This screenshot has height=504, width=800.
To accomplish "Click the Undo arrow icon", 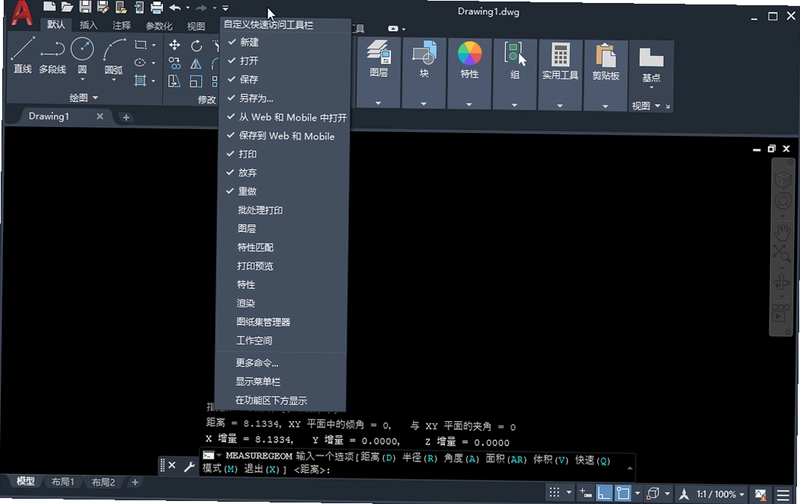I will tap(175, 8).
